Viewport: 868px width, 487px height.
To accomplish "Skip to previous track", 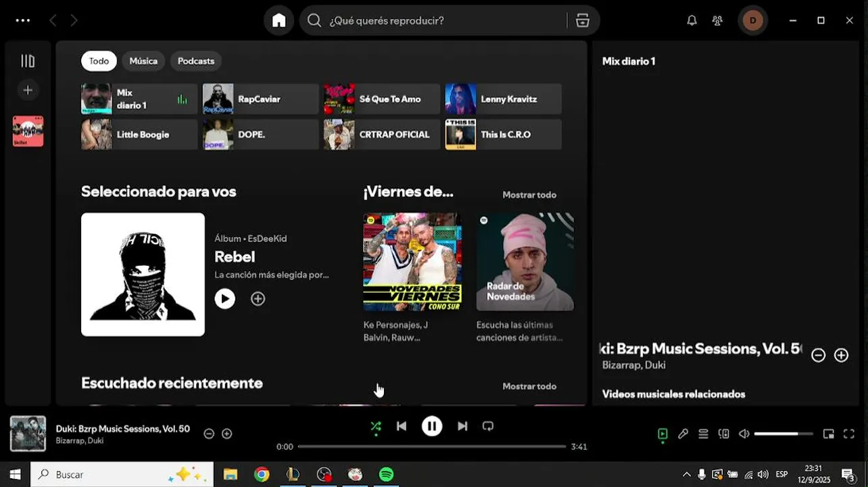I will (402, 426).
